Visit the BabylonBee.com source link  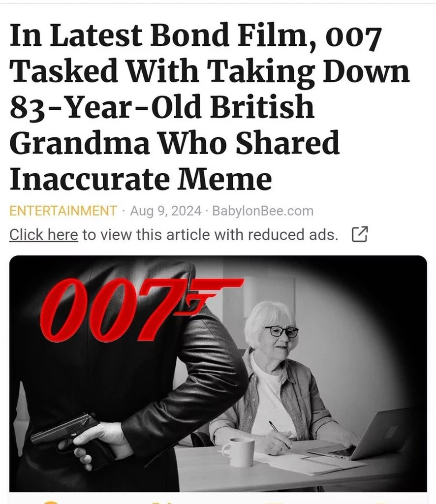coord(263,211)
